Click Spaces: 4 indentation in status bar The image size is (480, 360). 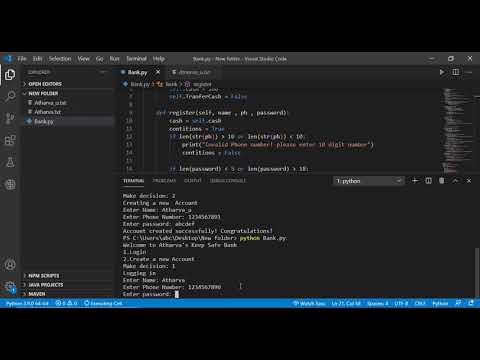378,303
